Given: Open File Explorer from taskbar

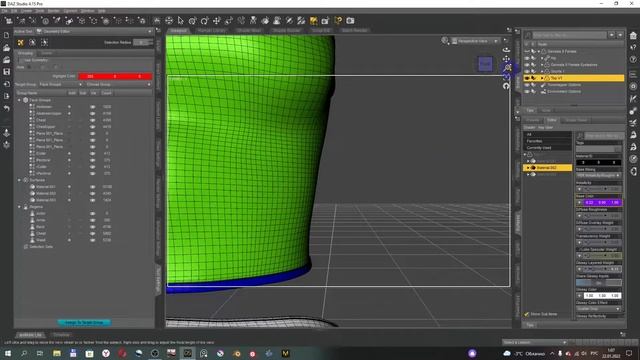Looking at the screenshot, I should [x=57, y=353].
